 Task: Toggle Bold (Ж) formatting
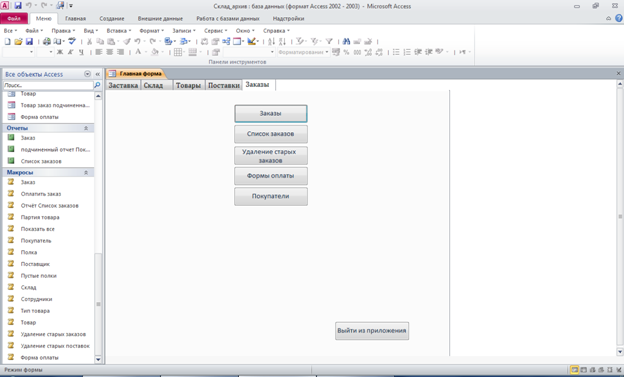[60, 52]
